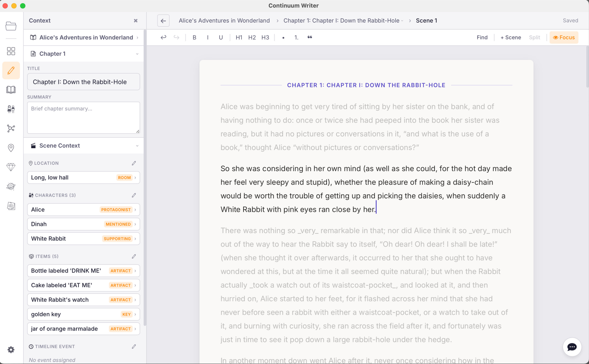The height and width of the screenshot is (364, 589).
Task: Expand Alice's Adventures in Wonderland context row
Action: coord(84,37)
